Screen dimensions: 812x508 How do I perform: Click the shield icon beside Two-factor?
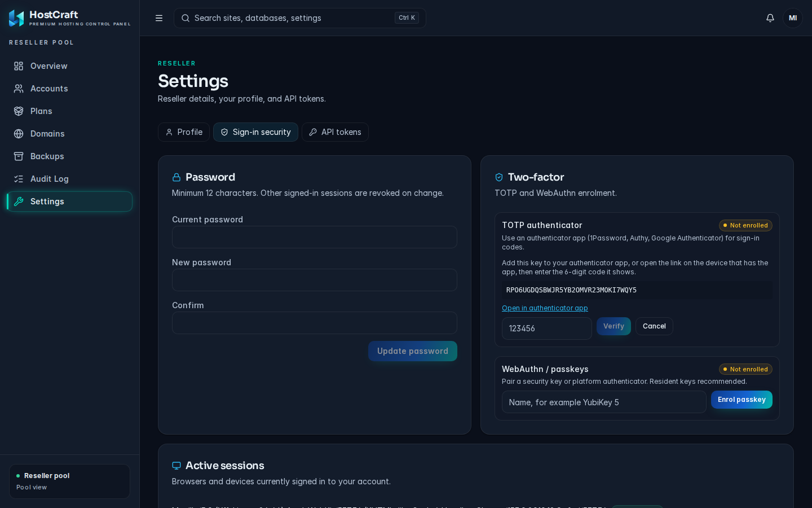click(x=499, y=177)
